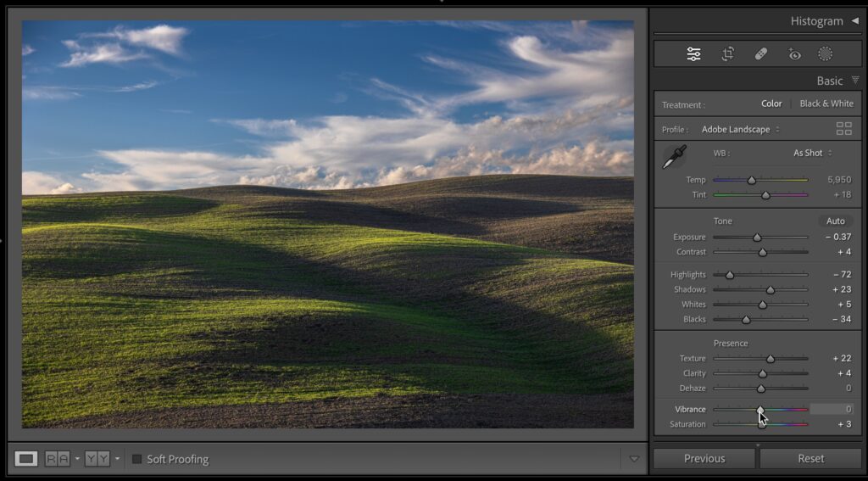Image resolution: width=868 pixels, height=481 pixels.
Task: Toggle Before/After view with Y|Y icon
Action: (x=97, y=459)
